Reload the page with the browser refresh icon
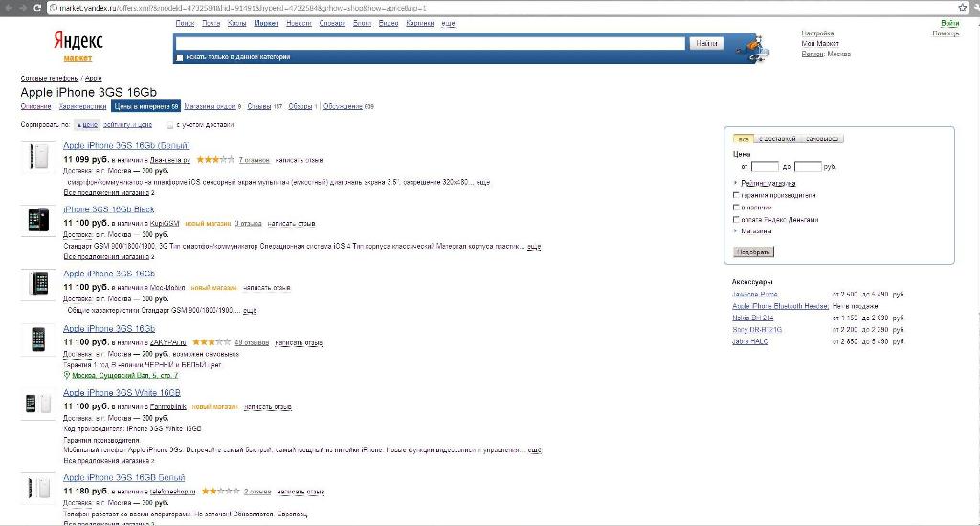 pyautogui.click(x=37, y=7)
